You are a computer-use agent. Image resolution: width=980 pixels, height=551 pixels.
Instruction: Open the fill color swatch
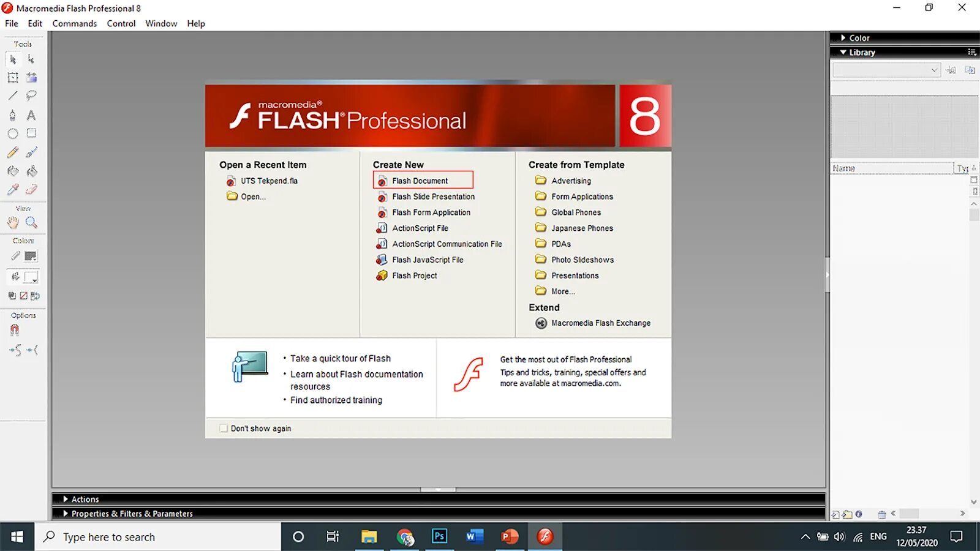click(31, 277)
